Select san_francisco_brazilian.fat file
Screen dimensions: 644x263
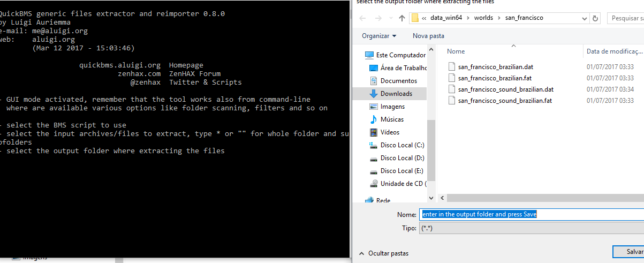coord(495,78)
